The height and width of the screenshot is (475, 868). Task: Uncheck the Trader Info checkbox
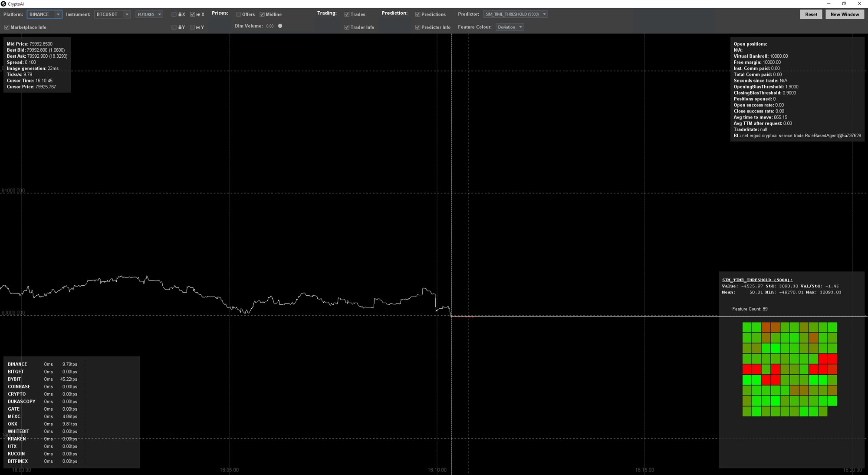pos(347,27)
